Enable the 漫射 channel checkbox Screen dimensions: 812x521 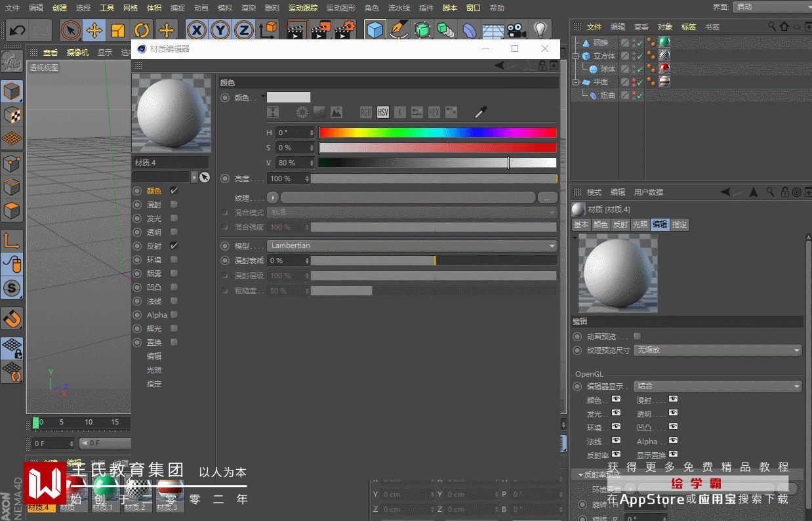click(x=174, y=205)
